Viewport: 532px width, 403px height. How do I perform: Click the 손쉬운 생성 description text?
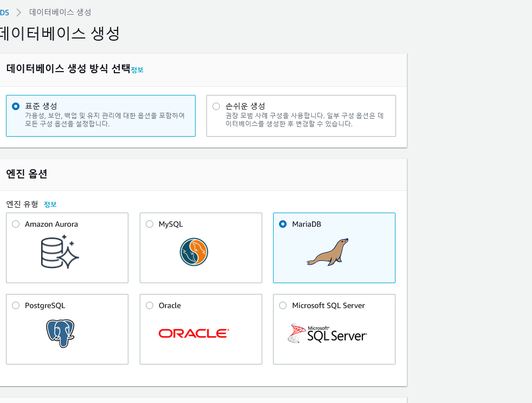pos(304,120)
